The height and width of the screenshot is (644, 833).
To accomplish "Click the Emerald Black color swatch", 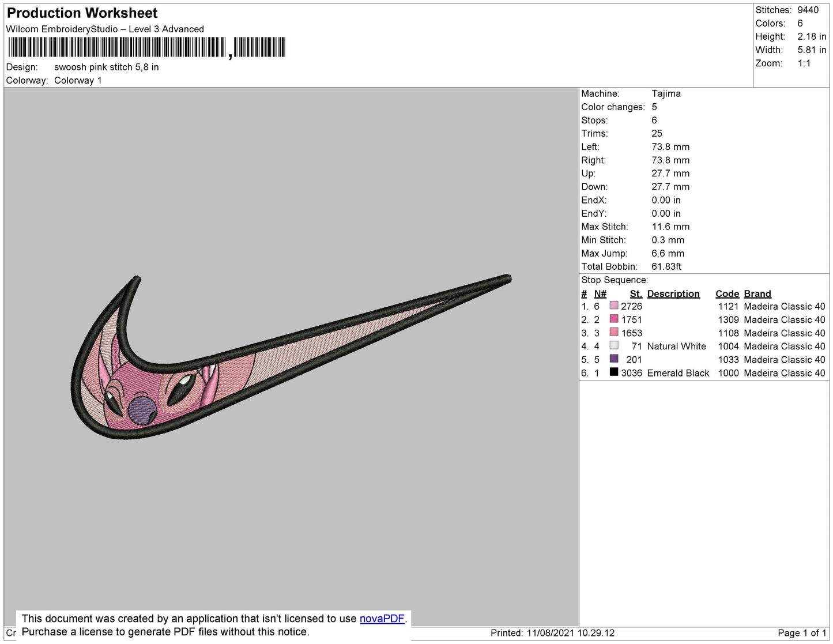I will 614,372.
